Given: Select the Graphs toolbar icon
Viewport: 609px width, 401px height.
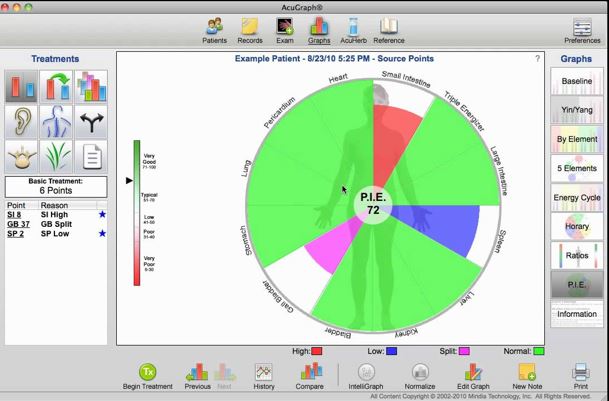Looking at the screenshot, I should (x=319, y=31).
